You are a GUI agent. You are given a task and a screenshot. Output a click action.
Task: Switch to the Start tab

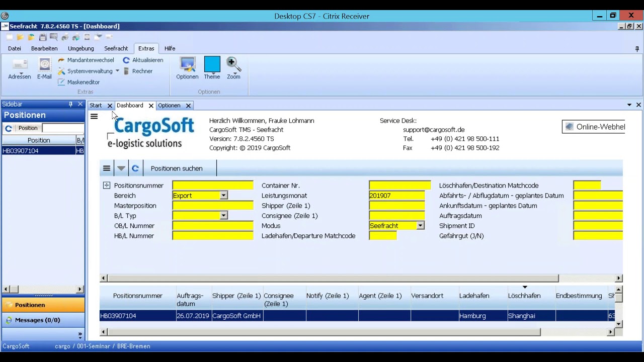click(96, 106)
